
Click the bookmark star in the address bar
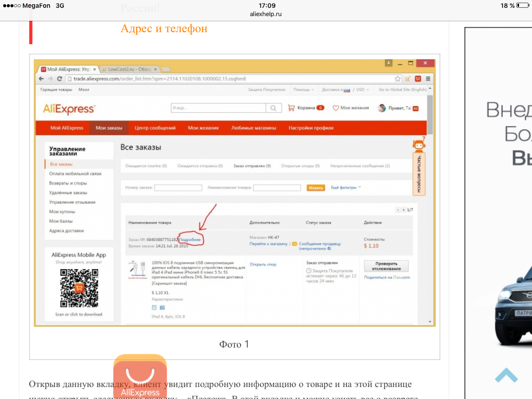tap(397, 79)
